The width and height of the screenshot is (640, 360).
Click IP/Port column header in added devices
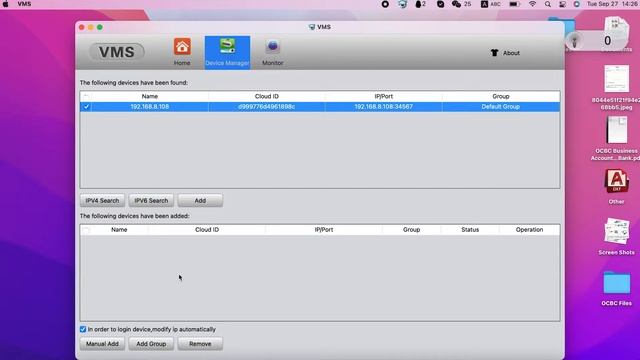(324, 230)
